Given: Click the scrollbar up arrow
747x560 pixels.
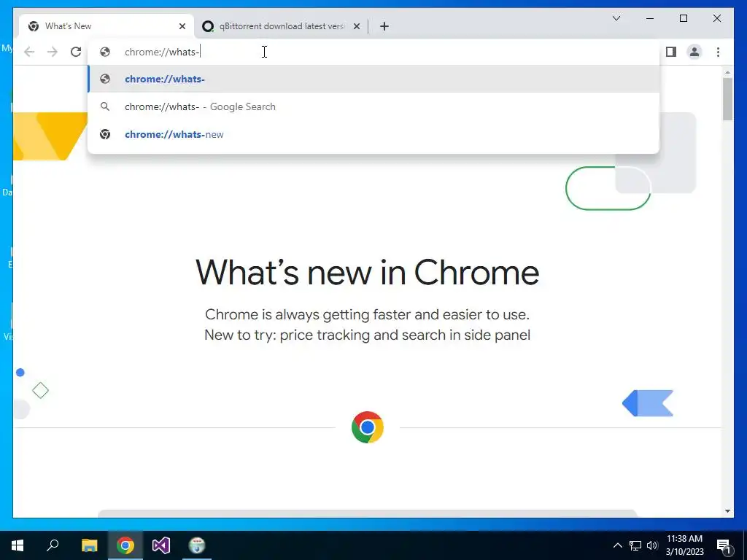Looking at the screenshot, I should pyautogui.click(x=727, y=72).
